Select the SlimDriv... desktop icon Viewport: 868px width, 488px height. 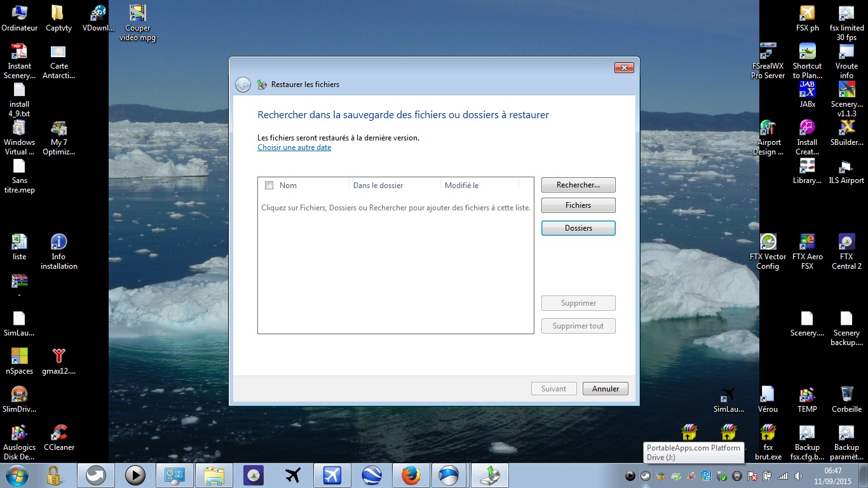(x=20, y=400)
